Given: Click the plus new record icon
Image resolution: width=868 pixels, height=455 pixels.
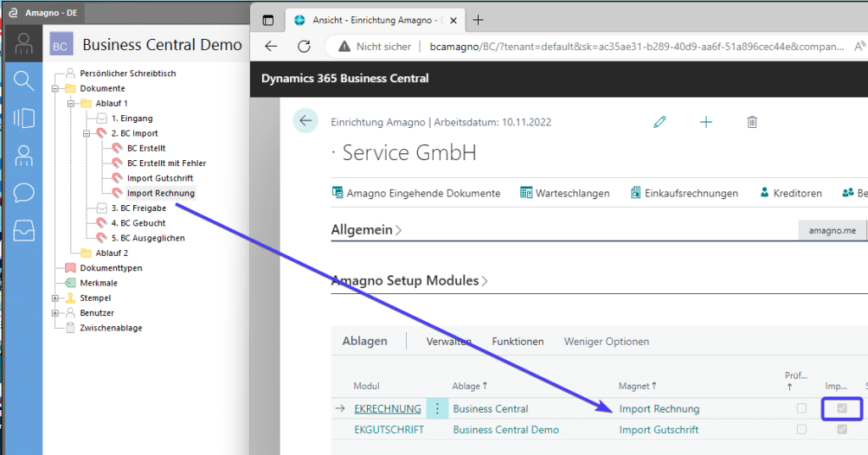Looking at the screenshot, I should 706,122.
